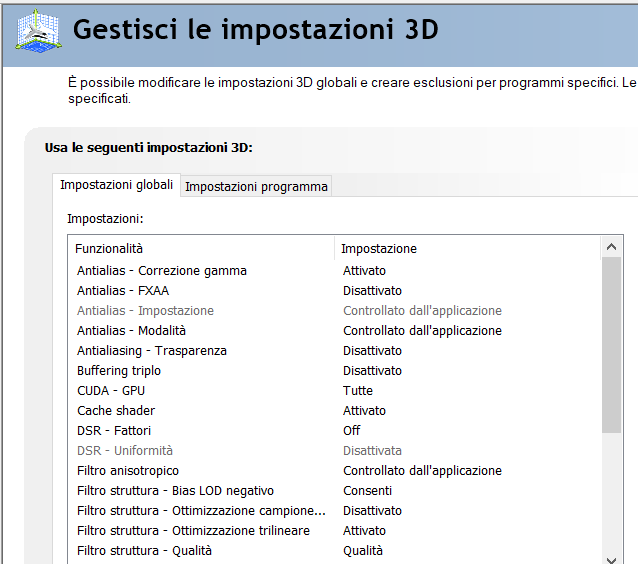Image resolution: width=638 pixels, height=564 pixels.
Task: Open Tutte value for CUDA - GPU
Action: tap(358, 390)
